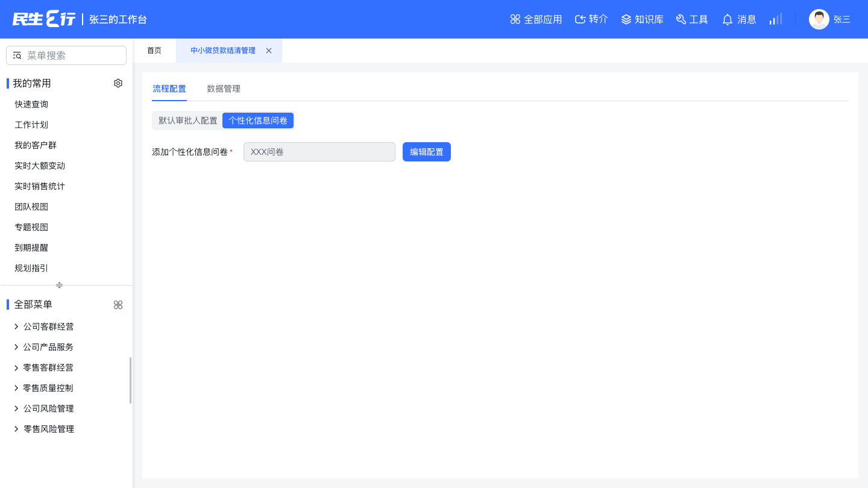
Task: Open 团队视图 menu item
Action: tap(31, 207)
